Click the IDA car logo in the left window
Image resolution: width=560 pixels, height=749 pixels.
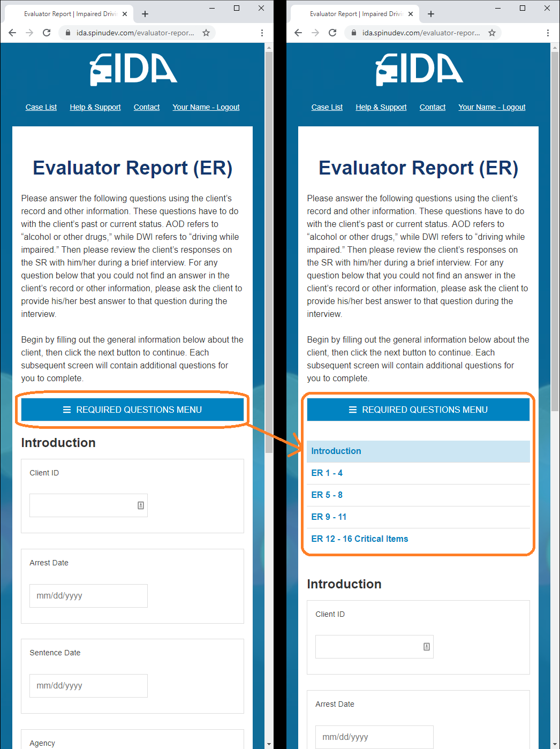point(133,70)
